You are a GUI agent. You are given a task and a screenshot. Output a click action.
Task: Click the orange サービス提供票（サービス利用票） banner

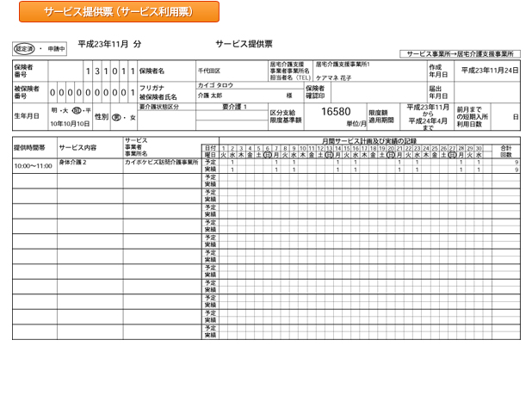[119, 12]
